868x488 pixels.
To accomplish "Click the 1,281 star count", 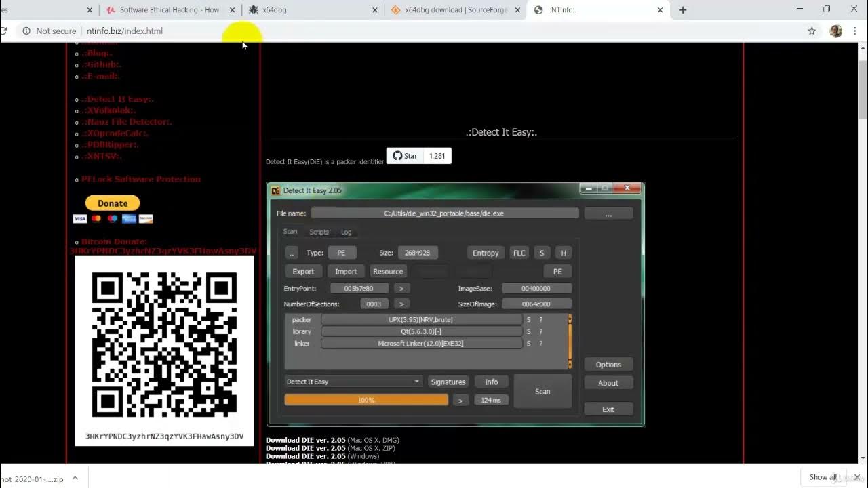I will point(437,156).
